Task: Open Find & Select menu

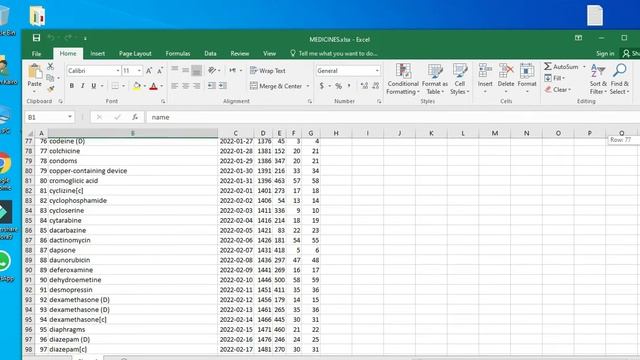Action: [620, 80]
